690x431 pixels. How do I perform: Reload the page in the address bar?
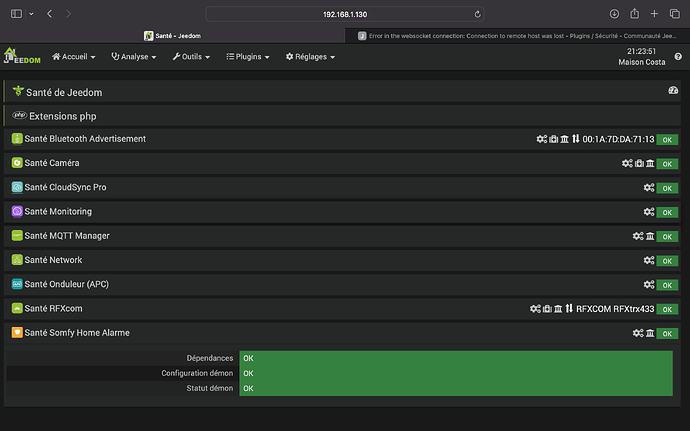click(x=477, y=15)
